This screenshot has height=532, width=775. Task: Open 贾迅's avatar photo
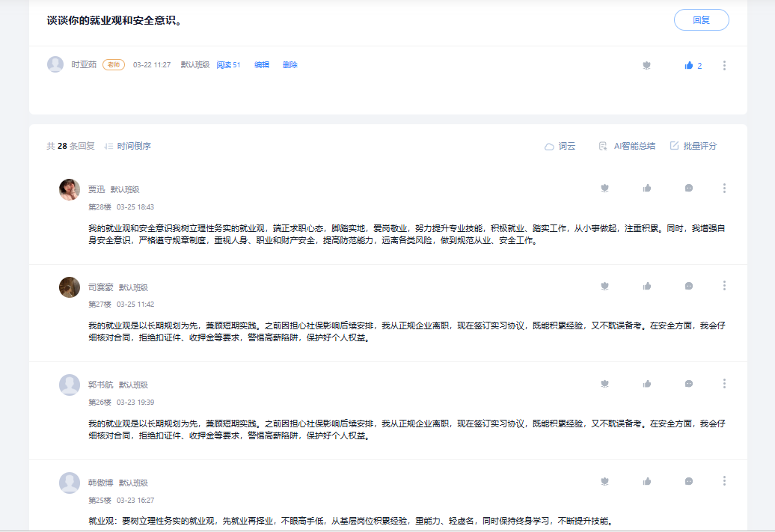[x=69, y=189]
